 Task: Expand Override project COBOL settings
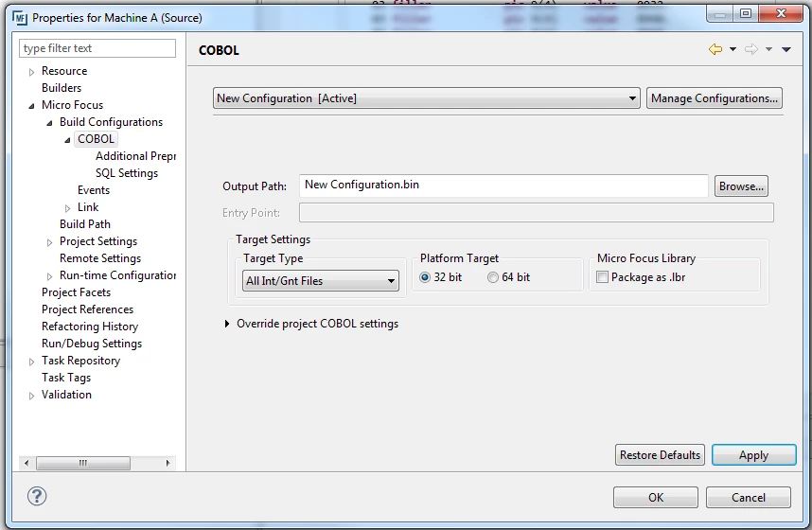[x=227, y=324]
